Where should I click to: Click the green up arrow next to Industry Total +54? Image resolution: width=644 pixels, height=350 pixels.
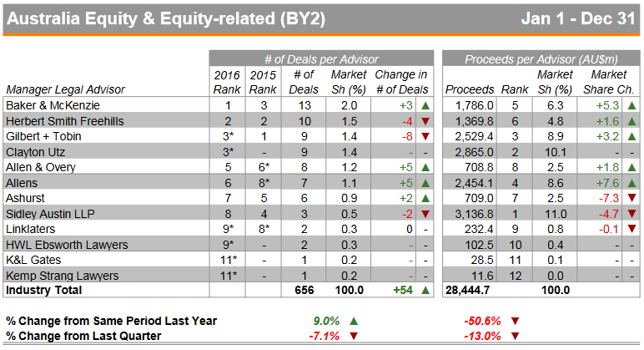425,291
